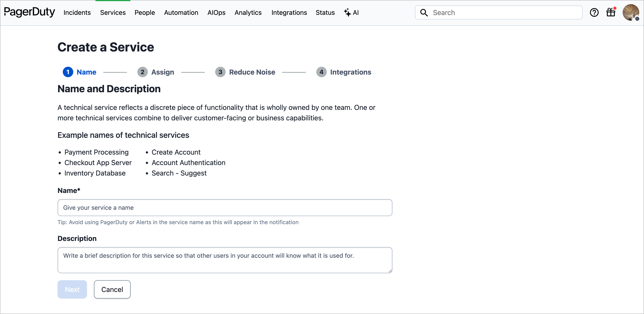Click the step 1 Name circle
This screenshot has height=314, width=644.
[68, 72]
